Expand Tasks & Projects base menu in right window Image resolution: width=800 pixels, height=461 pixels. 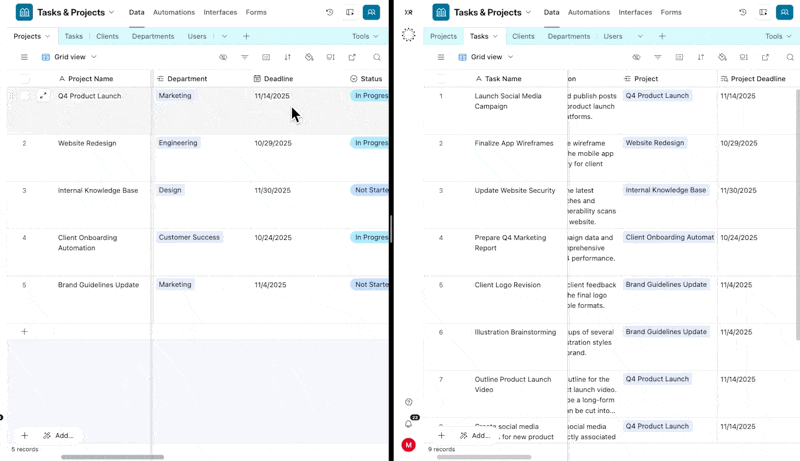click(528, 12)
